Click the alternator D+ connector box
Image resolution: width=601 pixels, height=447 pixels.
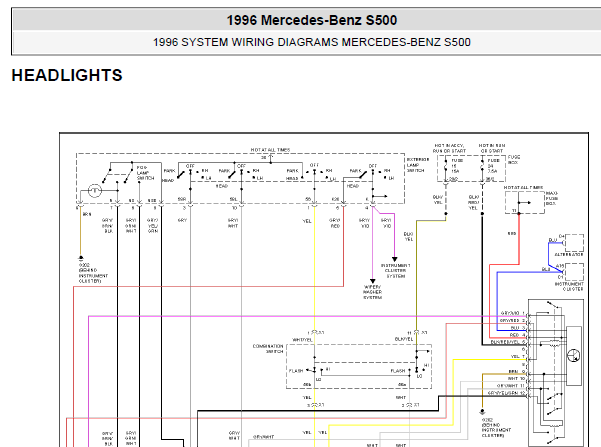(574, 242)
